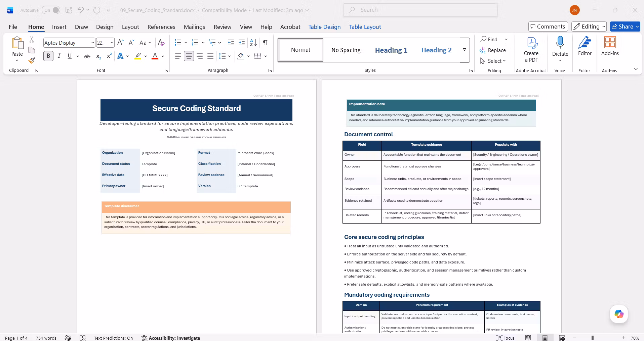Increase the paragraph indent
Viewport: 644px width, 341px height.
click(x=242, y=43)
